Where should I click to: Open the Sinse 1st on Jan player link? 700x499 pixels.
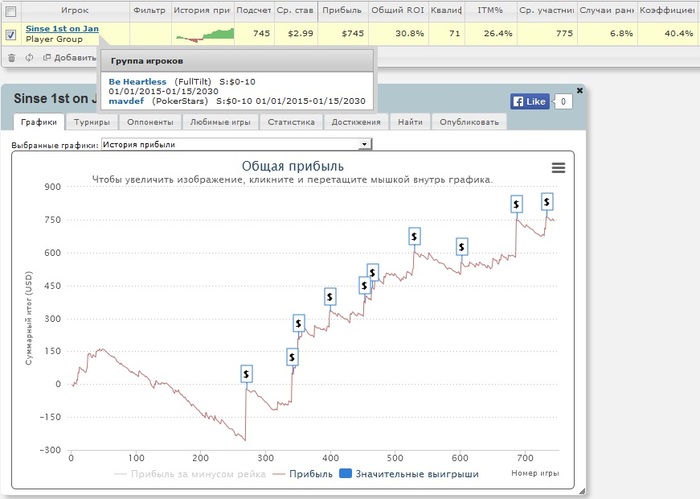click(62, 29)
